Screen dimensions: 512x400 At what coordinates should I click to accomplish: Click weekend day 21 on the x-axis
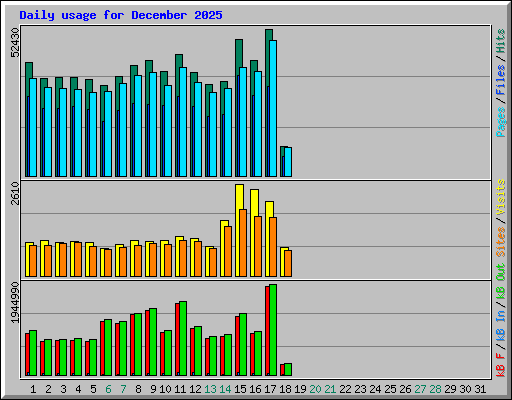click(x=330, y=389)
